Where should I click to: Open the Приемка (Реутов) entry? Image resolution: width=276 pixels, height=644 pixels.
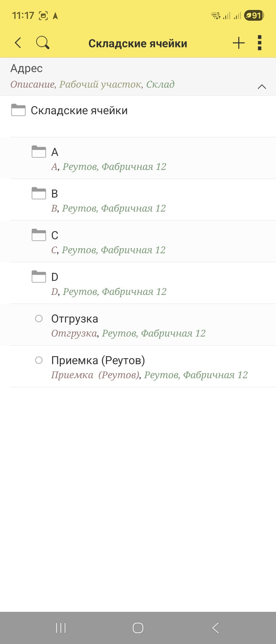coord(98,360)
